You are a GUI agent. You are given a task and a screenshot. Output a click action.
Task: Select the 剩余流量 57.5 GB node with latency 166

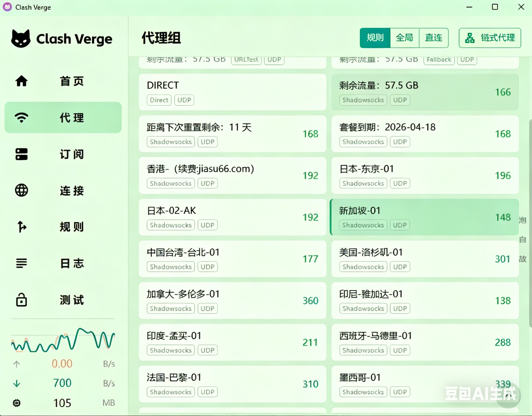(425, 92)
